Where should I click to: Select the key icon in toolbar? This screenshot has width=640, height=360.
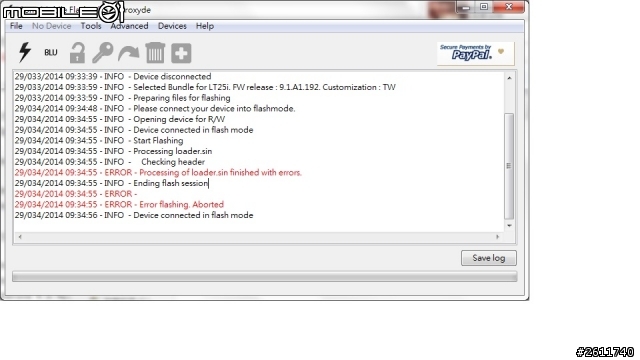(102, 53)
